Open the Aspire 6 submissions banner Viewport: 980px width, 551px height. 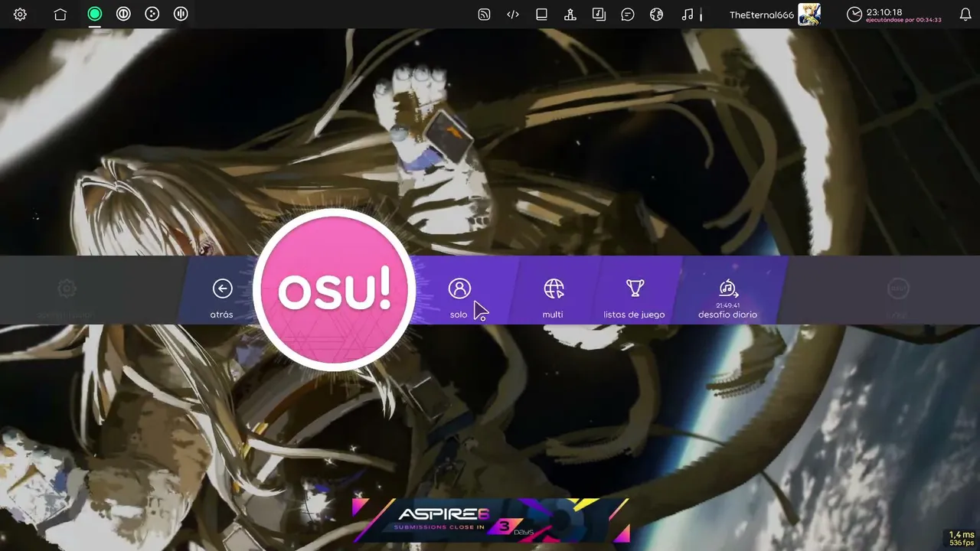point(491,520)
